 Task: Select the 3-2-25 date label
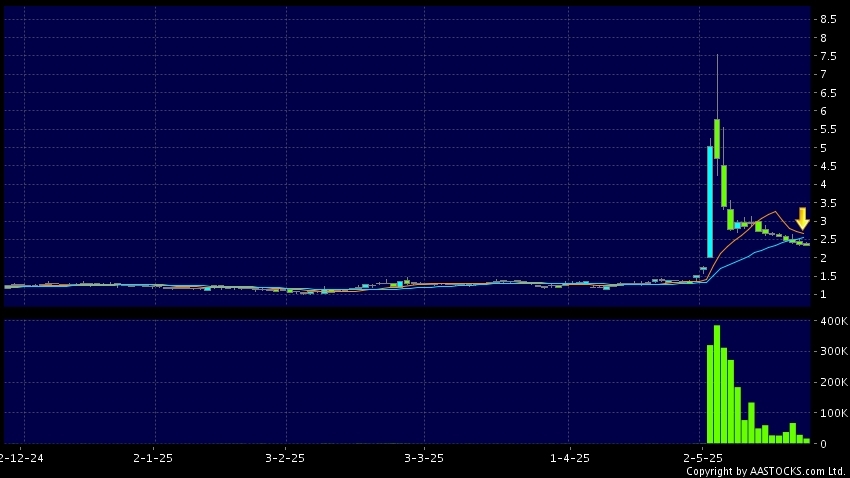[285, 458]
